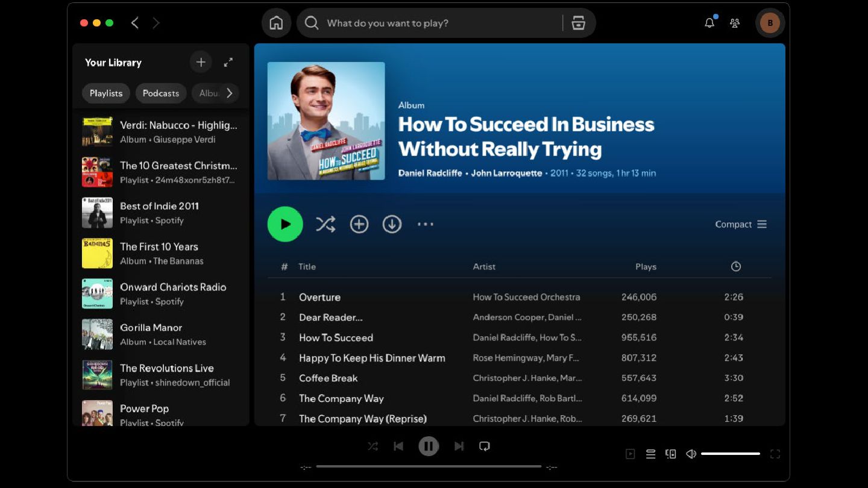Enable shuffle for this album

click(x=325, y=224)
